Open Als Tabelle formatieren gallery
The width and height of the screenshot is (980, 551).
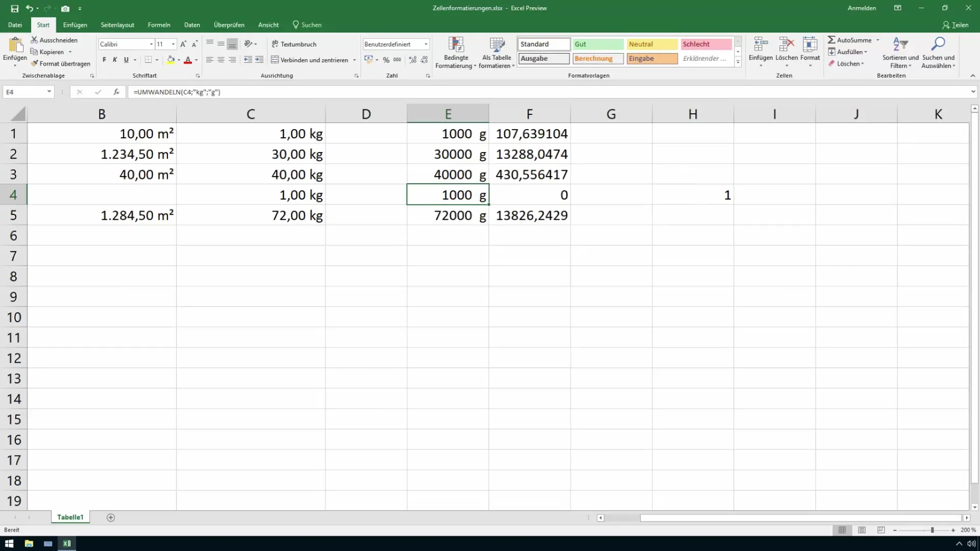click(x=497, y=53)
